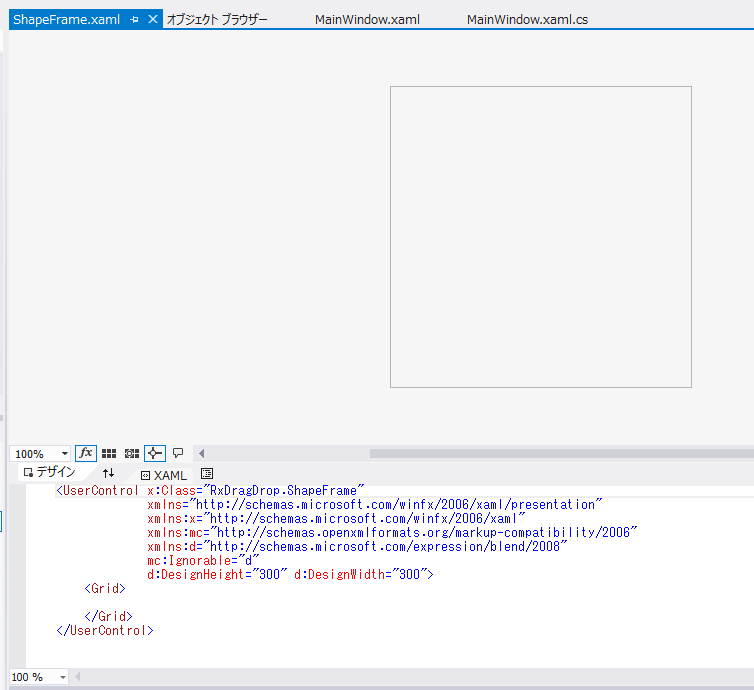
Task: Click the speech bubble annotation icon
Action: pos(178,453)
